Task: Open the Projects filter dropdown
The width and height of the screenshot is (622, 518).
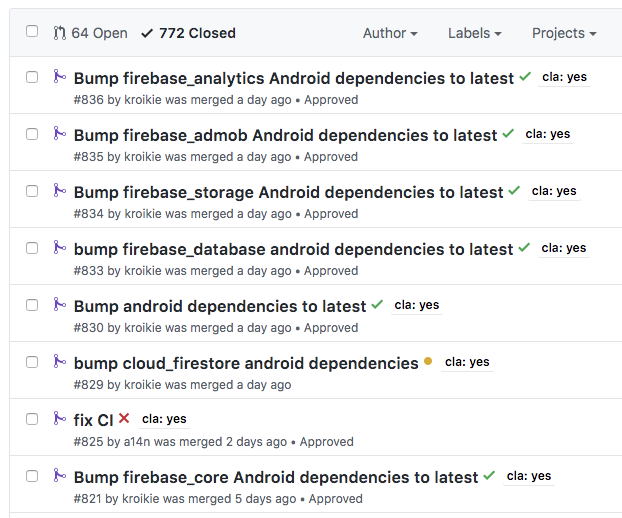Action: pos(564,33)
